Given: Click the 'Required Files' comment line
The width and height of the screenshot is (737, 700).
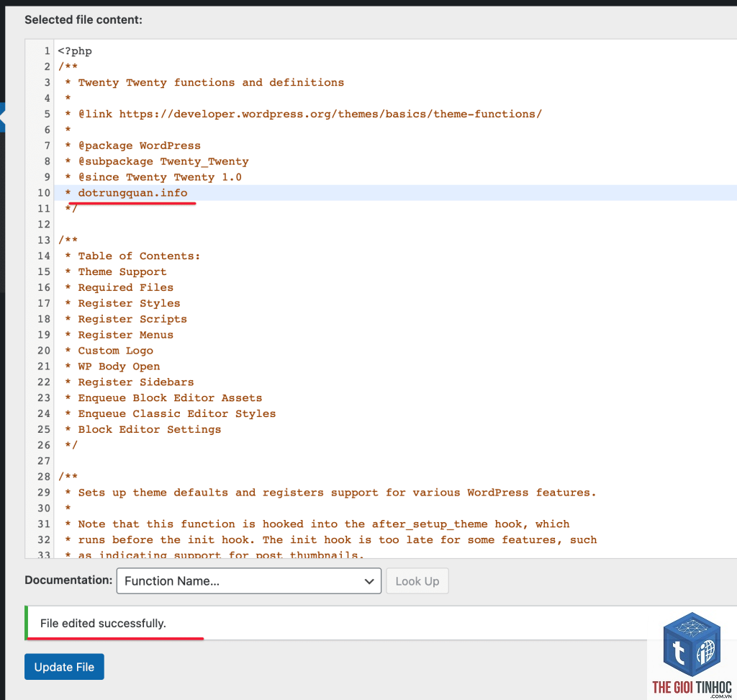Looking at the screenshot, I should 125,287.
